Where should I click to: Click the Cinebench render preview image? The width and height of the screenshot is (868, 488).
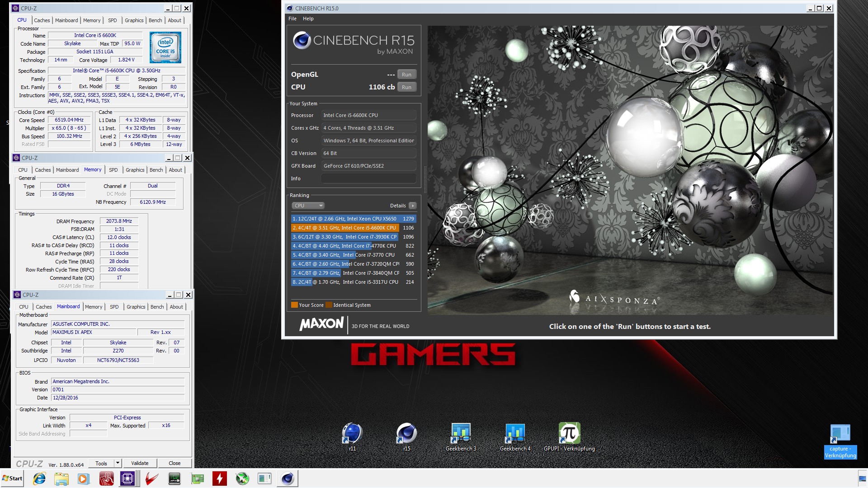click(630, 170)
